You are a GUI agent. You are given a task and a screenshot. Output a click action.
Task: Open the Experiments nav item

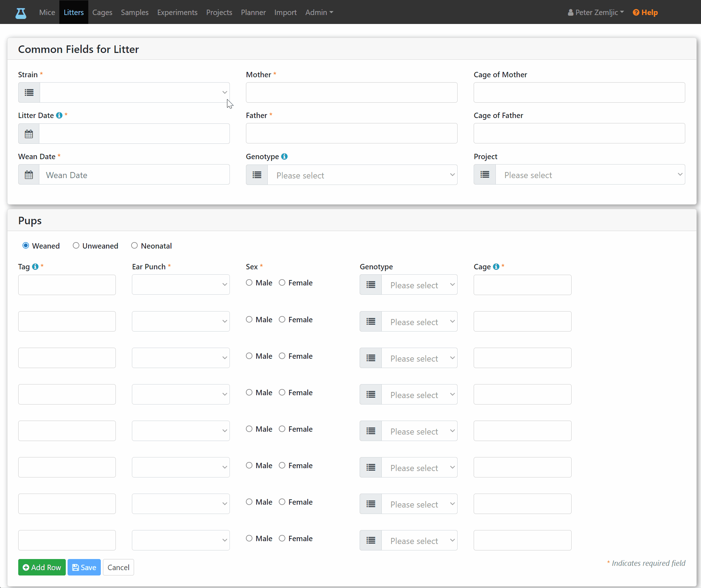click(177, 13)
